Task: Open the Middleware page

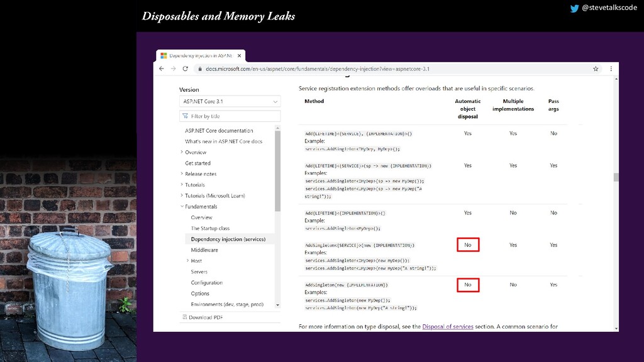Action: tap(204, 250)
